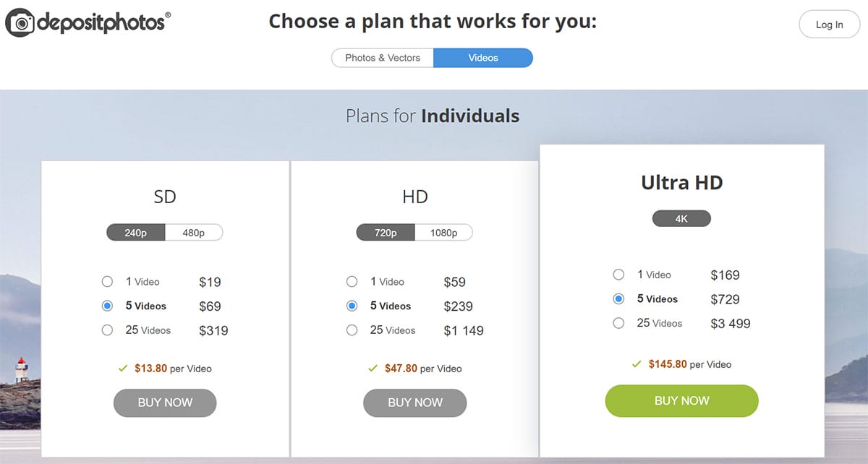This screenshot has height=464, width=868.
Task: Select 1 Video for $169 Ultra HD option
Action: (x=618, y=275)
